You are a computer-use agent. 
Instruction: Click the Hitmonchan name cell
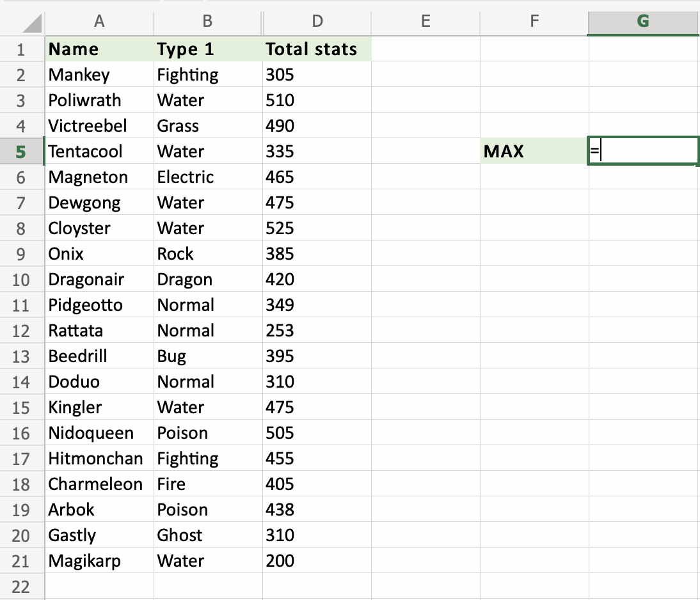click(99, 459)
